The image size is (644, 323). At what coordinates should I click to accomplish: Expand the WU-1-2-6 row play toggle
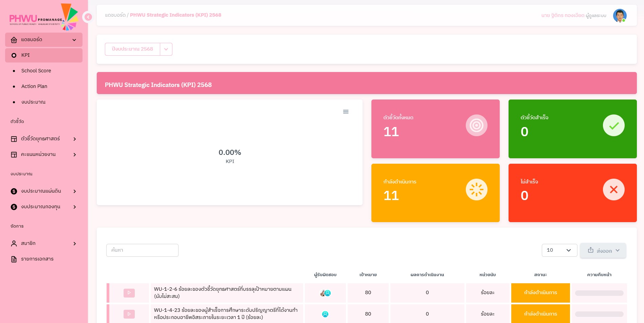click(x=129, y=293)
